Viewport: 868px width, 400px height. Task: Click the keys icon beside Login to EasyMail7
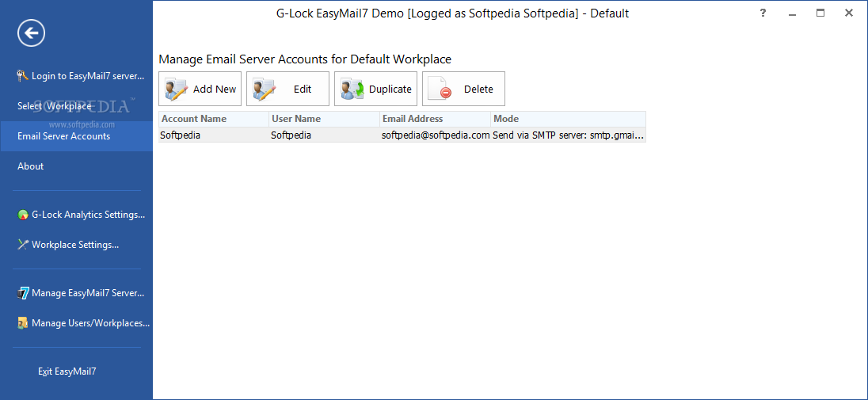point(23,76)
